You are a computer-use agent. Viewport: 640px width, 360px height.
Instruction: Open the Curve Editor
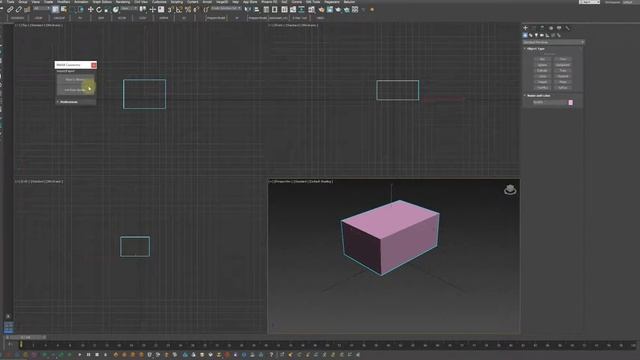[293, 9]
